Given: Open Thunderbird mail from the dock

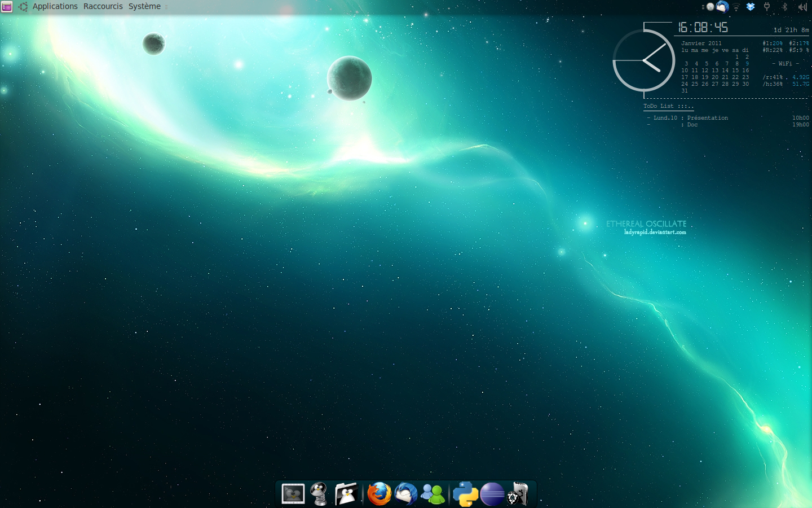Looking at the screenshot, I should pos(406,494).
